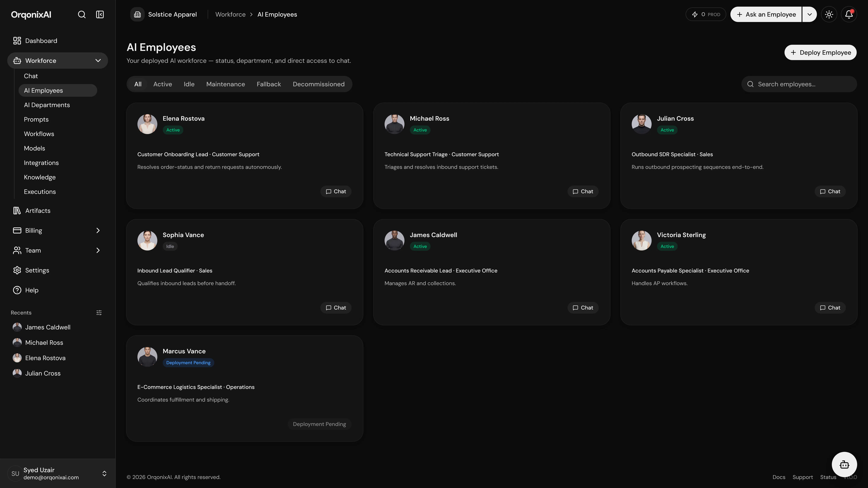Open James Caldwell from Recents
Image resolution: width=868 pixels, height=488 pixels.
click(58, 327)
